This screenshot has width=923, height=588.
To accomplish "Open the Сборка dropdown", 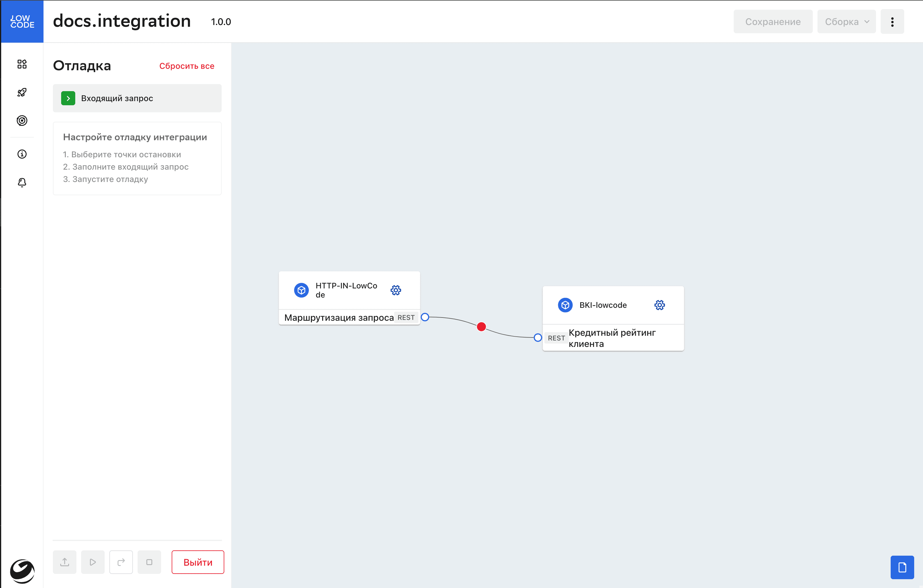I will (x=846, y=22).
